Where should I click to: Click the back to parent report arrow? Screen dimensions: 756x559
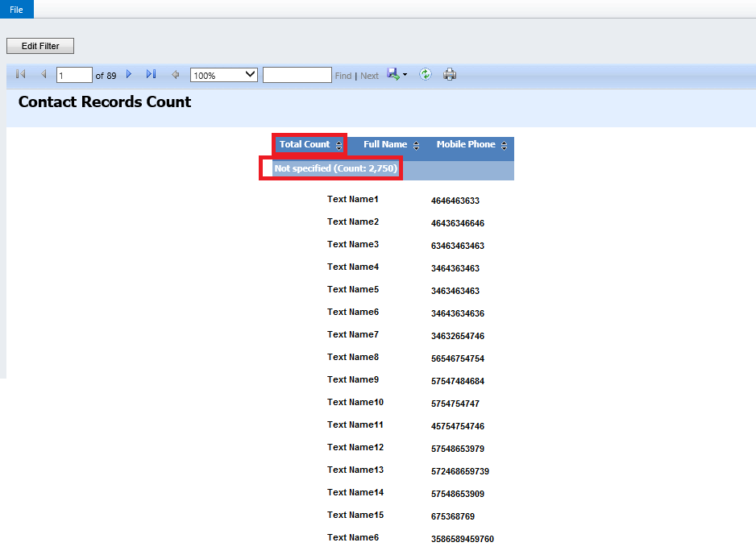click(176, 75)
